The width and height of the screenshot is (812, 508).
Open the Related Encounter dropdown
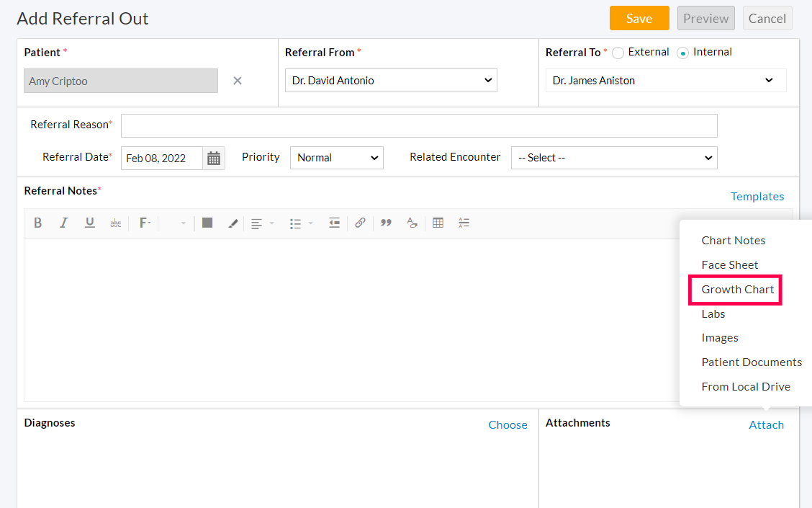click(x=613, y=157)
